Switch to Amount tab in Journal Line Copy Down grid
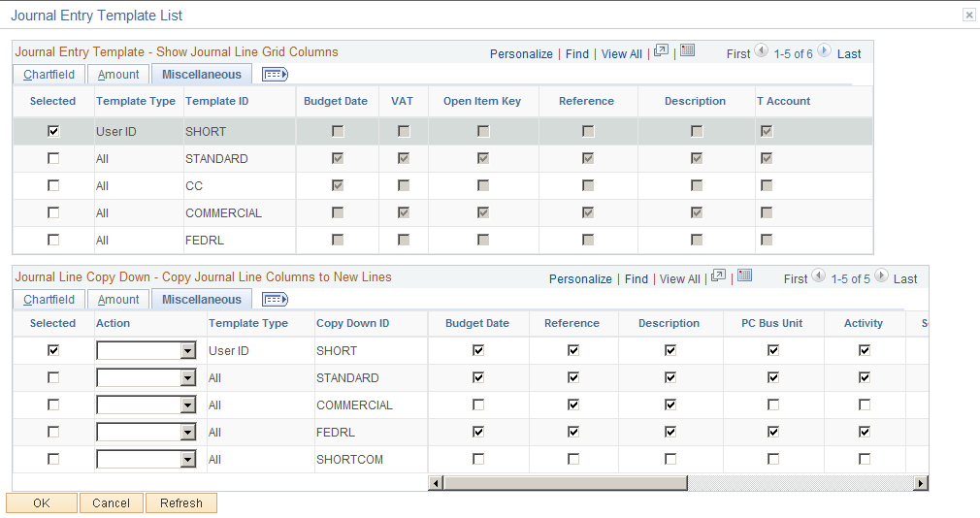980x518 pixels. 118,300
